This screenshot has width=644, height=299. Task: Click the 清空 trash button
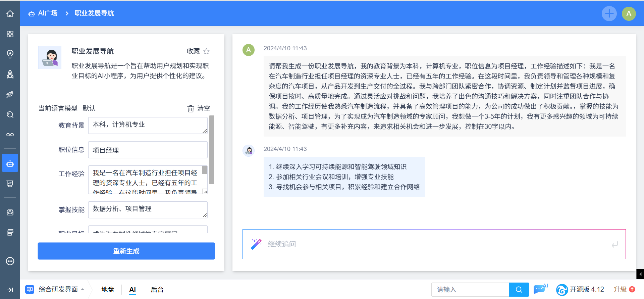[199, 108]
